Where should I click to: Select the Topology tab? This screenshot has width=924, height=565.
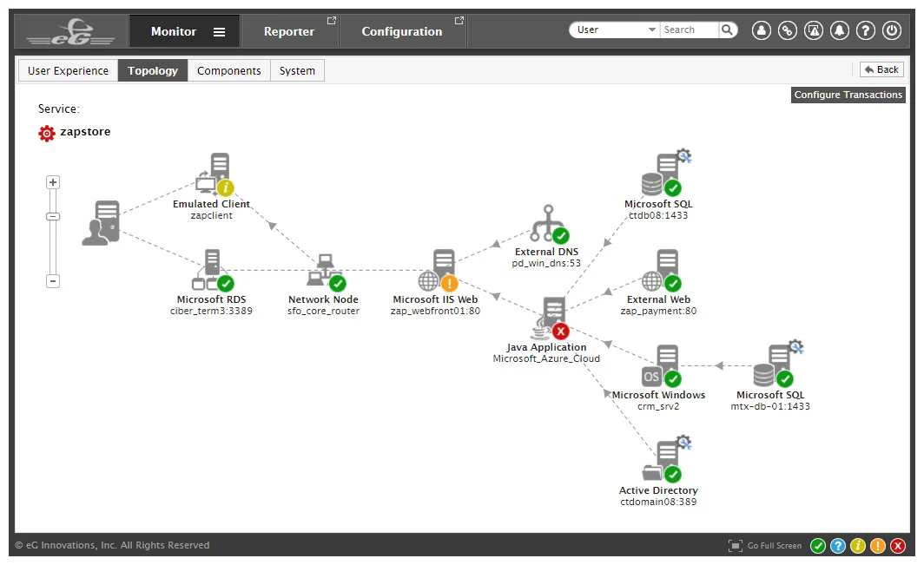pyautogui.click(x=153, y=70)
